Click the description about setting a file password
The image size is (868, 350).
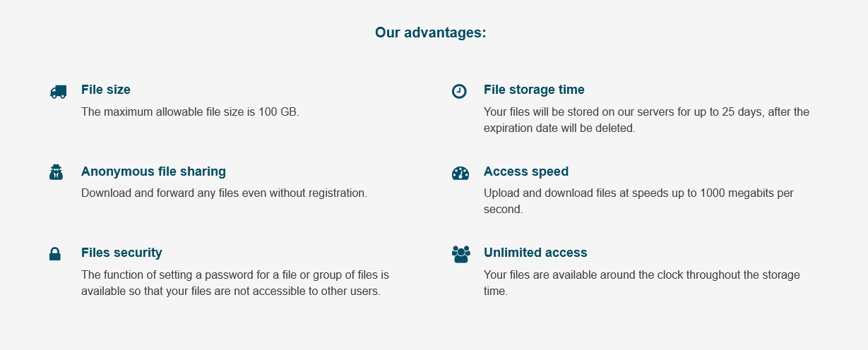coord(235,283)
